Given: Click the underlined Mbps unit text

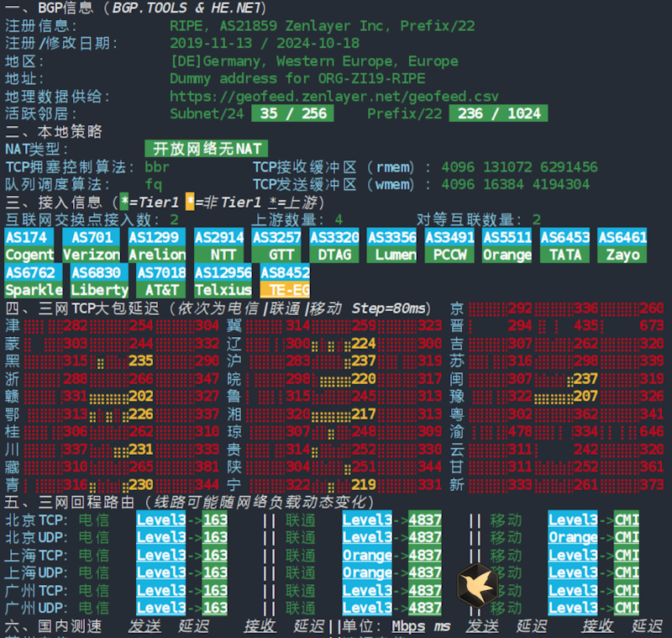Looking at the screenshot, I should [x=409, y=627].
